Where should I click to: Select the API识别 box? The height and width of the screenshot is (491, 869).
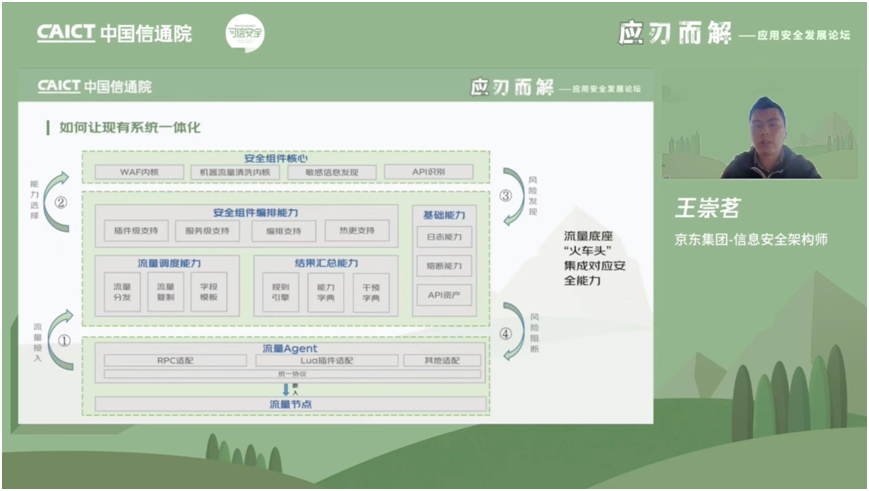[x=428, y=172]
